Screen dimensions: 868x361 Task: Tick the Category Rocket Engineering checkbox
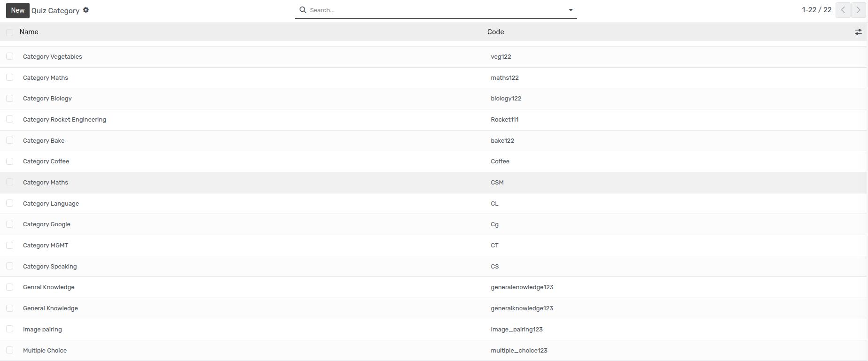pos(9,119)
